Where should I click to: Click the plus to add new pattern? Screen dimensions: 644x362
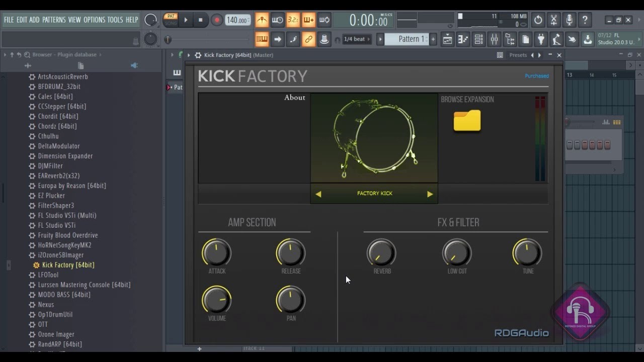(433, 39)
